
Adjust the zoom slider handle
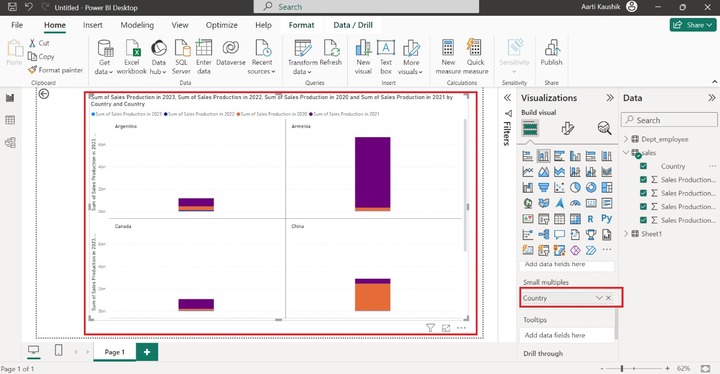click(x=622, y=368)
